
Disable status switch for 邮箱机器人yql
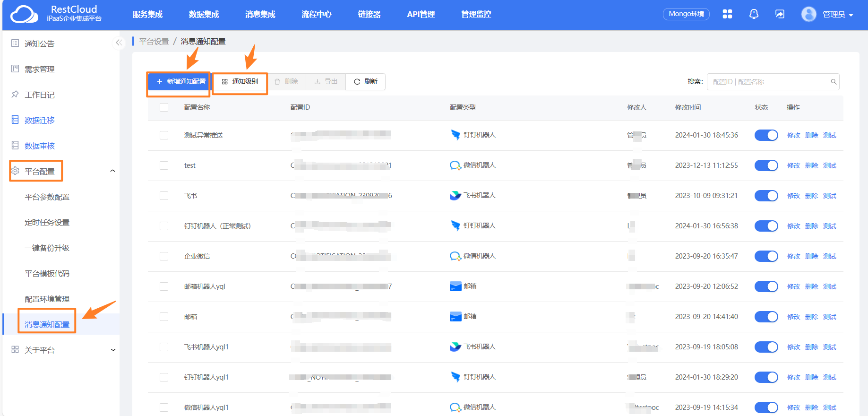point(766,286)
